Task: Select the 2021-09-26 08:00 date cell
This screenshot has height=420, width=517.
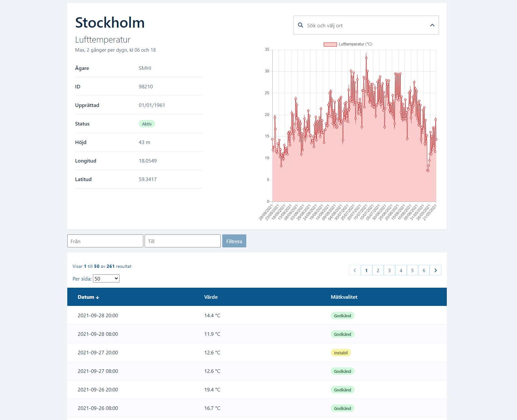Action: pos(98,408)
